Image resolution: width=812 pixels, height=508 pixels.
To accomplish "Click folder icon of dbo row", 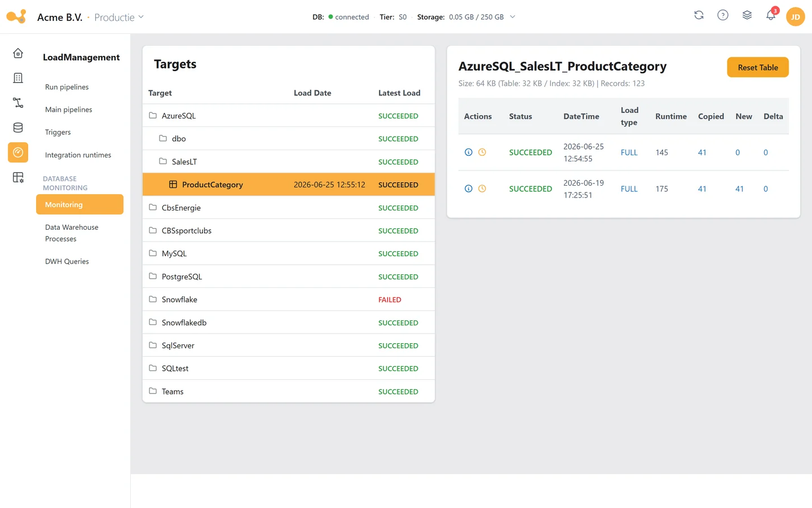I will point(163,138).
